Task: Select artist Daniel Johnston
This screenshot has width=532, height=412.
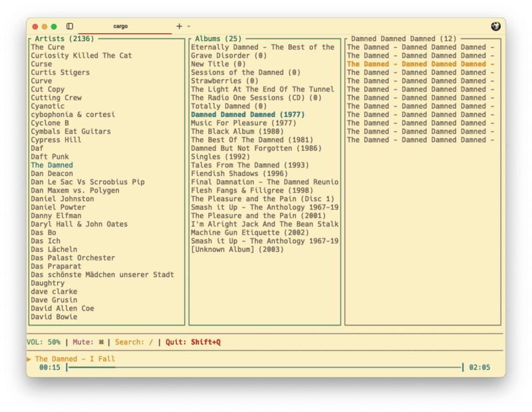Action: [x=63, y=199]
